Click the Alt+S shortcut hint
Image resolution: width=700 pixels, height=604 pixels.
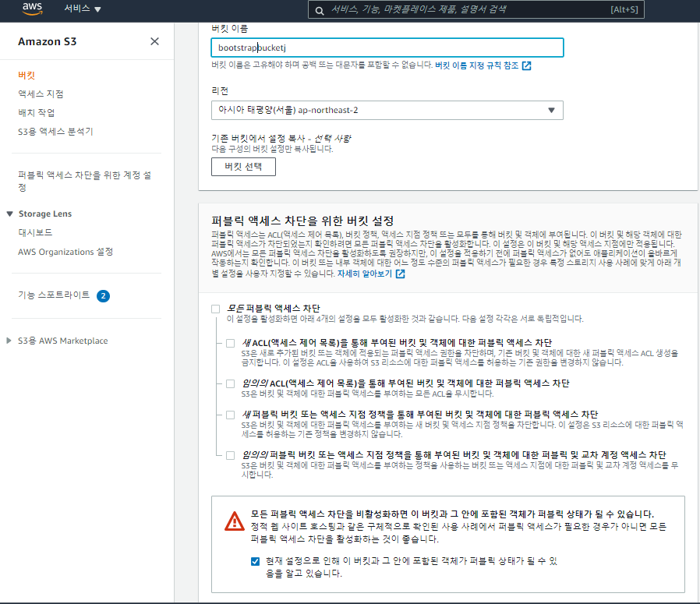pos(624,9)
